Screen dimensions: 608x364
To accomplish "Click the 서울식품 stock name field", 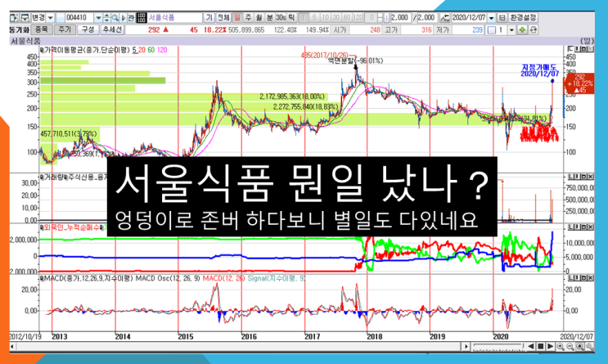I will [x=175, y=18].
